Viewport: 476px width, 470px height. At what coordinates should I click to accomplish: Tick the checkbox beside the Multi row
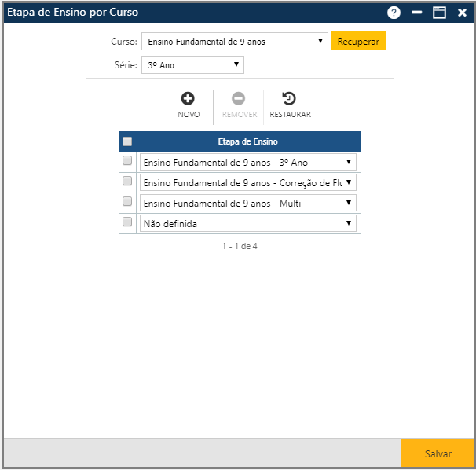click(x=127, y=202)
